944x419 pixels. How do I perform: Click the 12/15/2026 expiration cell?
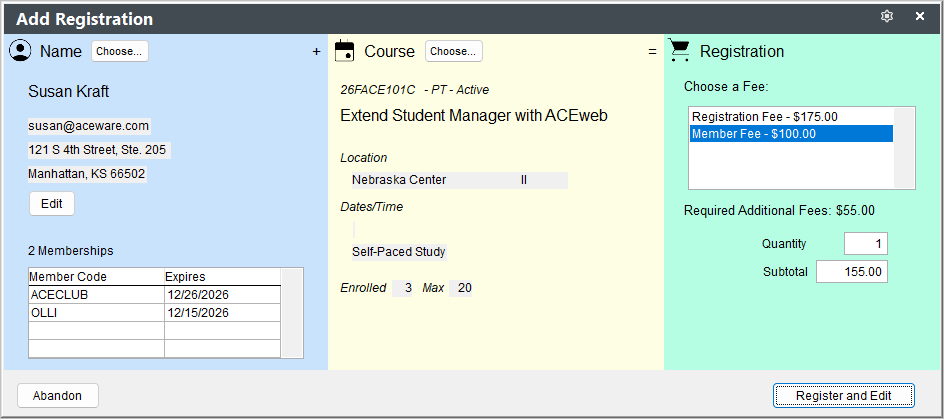(x=222, y=313)
